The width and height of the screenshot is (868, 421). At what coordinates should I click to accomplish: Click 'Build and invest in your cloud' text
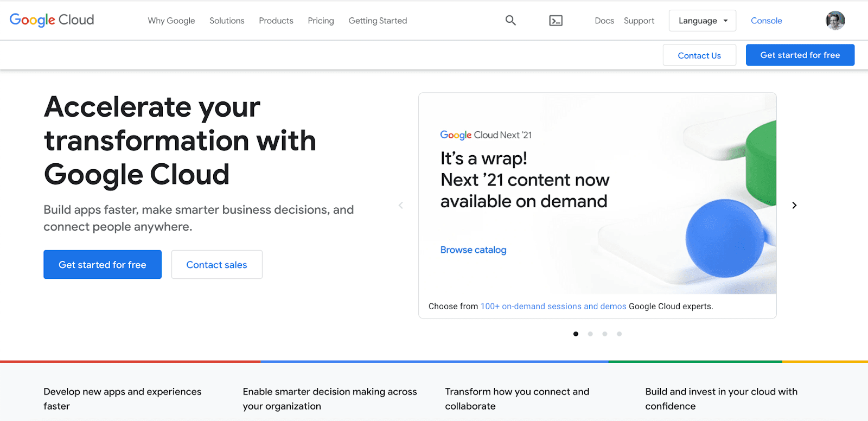pos(722,399)
